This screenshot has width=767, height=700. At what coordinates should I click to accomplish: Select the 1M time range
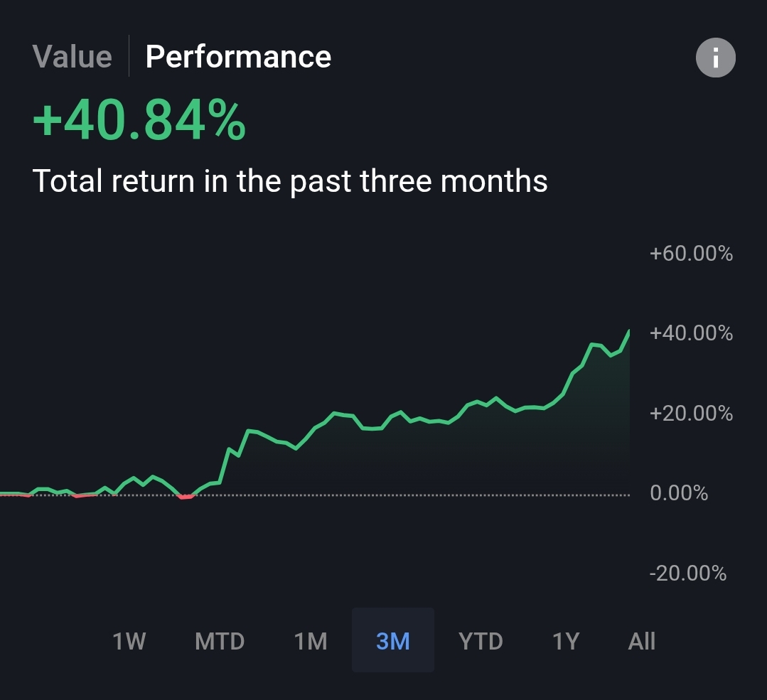pyautogui.click(x=311, y=641)
